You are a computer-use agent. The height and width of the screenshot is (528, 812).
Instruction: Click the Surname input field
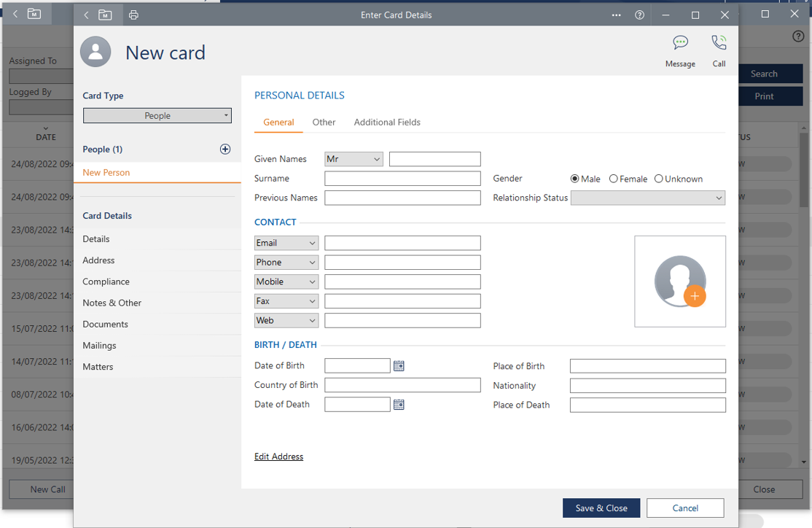[402, 179]
